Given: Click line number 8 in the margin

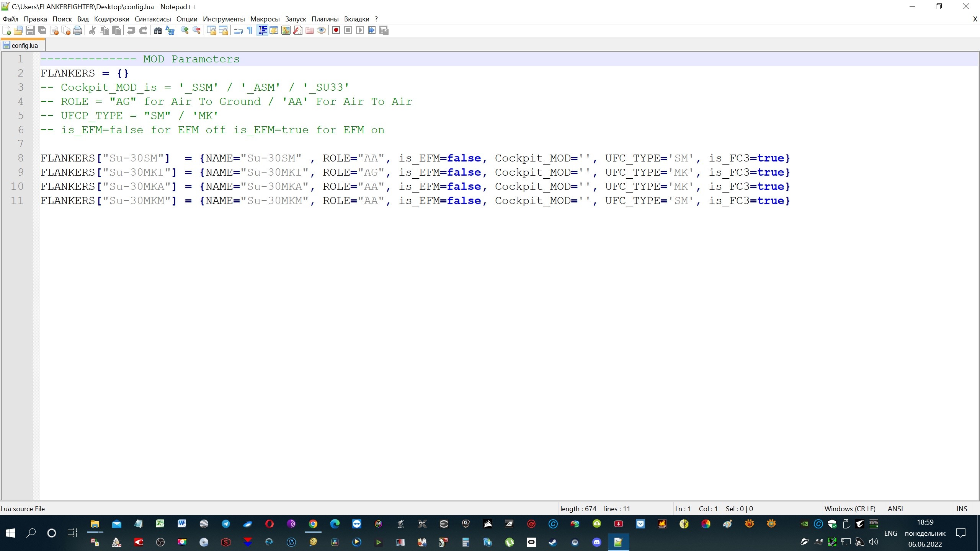Looking at the screenshot, I should pos(20,158).
